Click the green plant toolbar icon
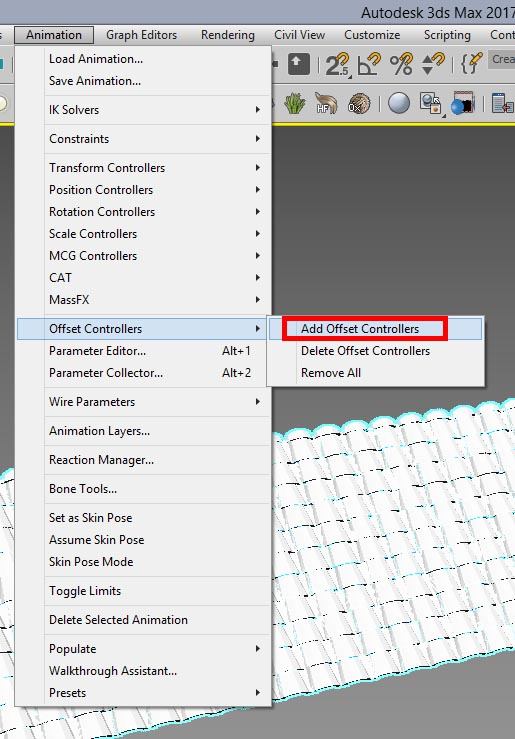The width and height of the screenshot is (515, 739). (295, 103)
